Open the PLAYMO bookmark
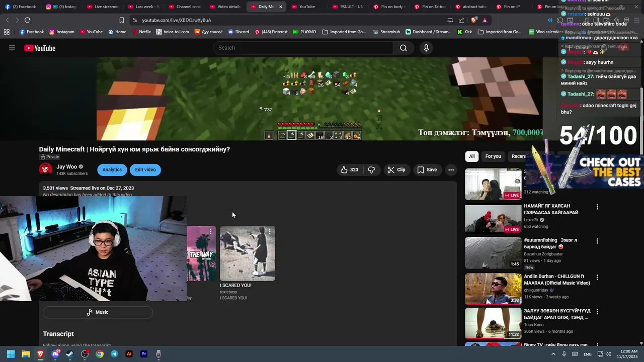 pos(304,32)
